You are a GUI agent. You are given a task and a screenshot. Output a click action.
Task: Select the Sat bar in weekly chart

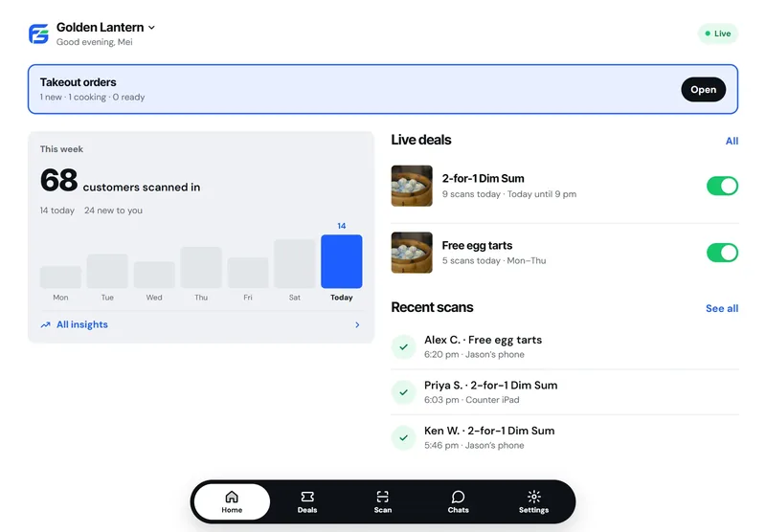click(x=295, y=264)
